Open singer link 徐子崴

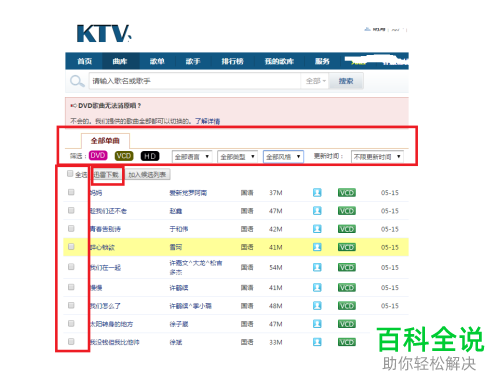pos(179,324)
